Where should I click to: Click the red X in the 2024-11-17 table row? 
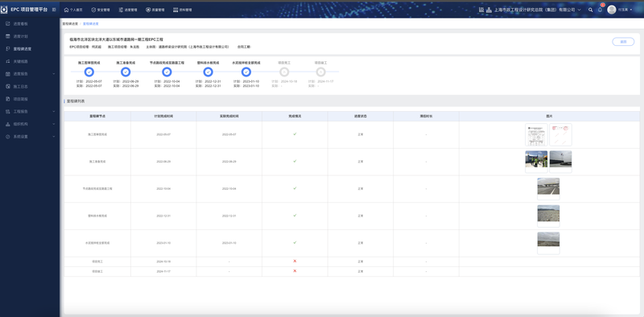pos(295,271)
